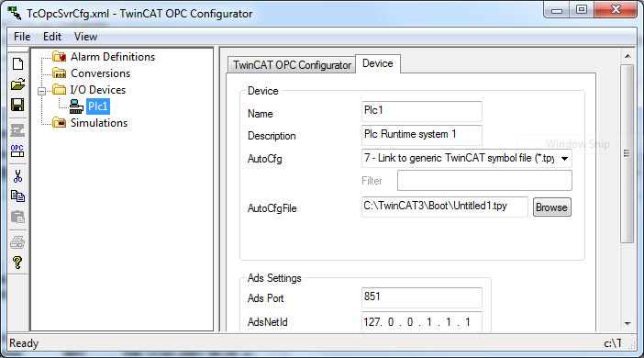Click the scrollbar up arrow

click(627, 56)
